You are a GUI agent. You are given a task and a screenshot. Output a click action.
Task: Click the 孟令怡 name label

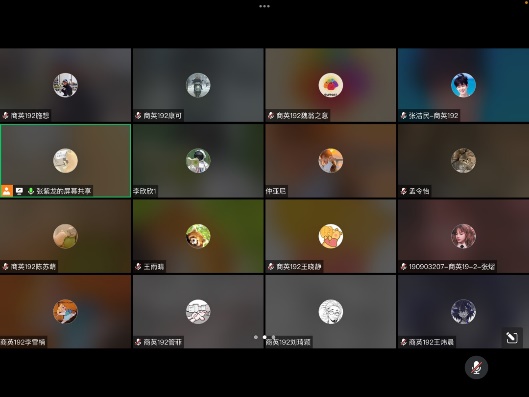[x=419, y=191]
